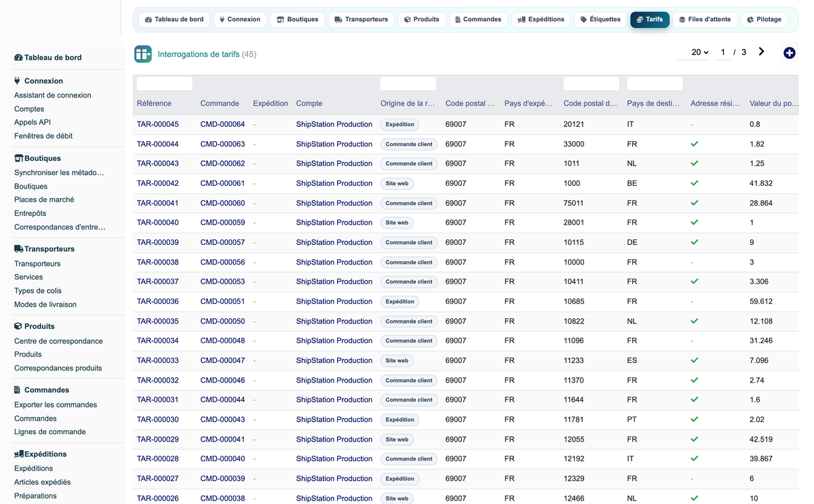This screenshot has height=504, width=814.
Task: Click the current page number field
Action: coord(723,52)
